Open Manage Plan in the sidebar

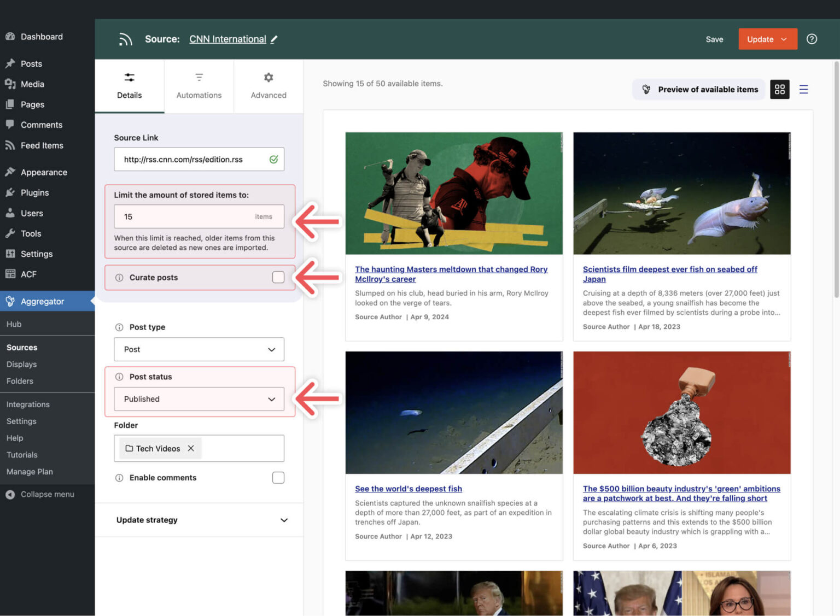(30, 472)
